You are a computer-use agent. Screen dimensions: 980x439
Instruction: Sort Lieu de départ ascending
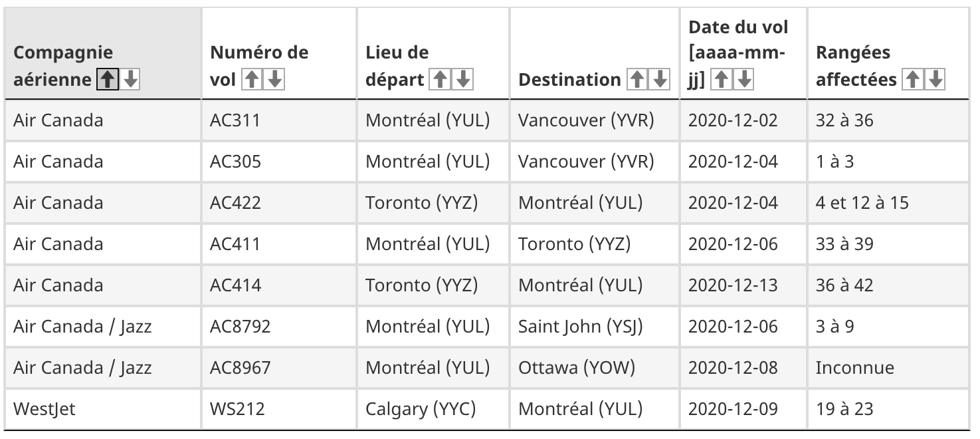[439, 80]
